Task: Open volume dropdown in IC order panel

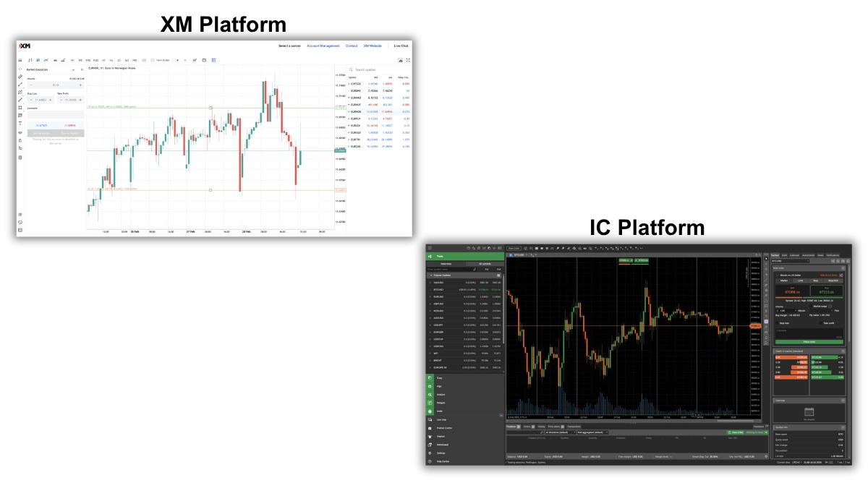Action: point(796,311)
